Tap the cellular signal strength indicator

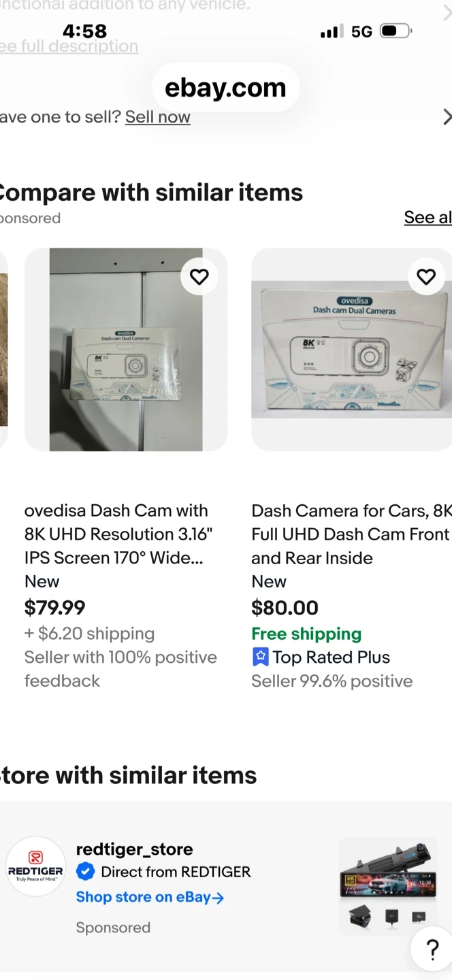point(332,31)
